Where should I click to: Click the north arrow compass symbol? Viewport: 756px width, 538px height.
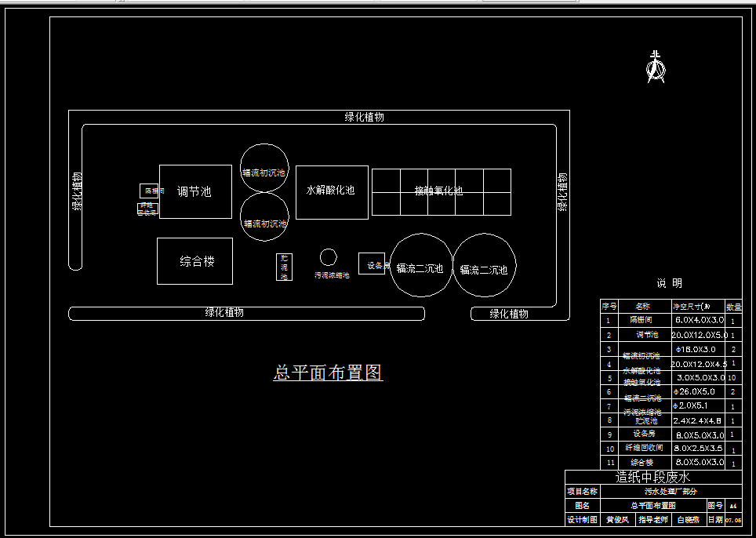(x=656, y=67)
